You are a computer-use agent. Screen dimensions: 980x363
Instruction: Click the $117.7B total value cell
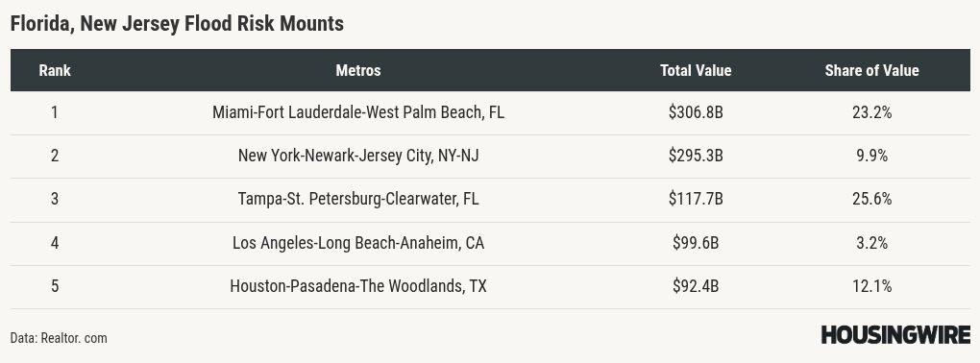pos(696,200)
